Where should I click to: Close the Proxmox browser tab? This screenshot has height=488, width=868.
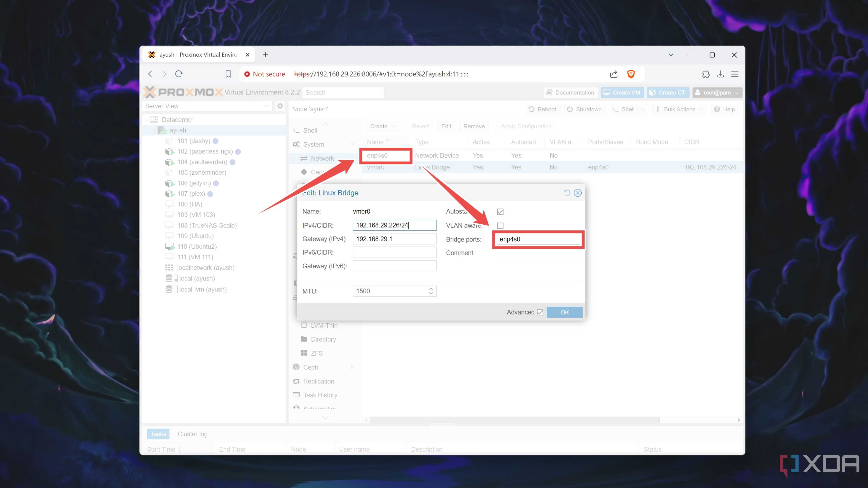[248, 54]
